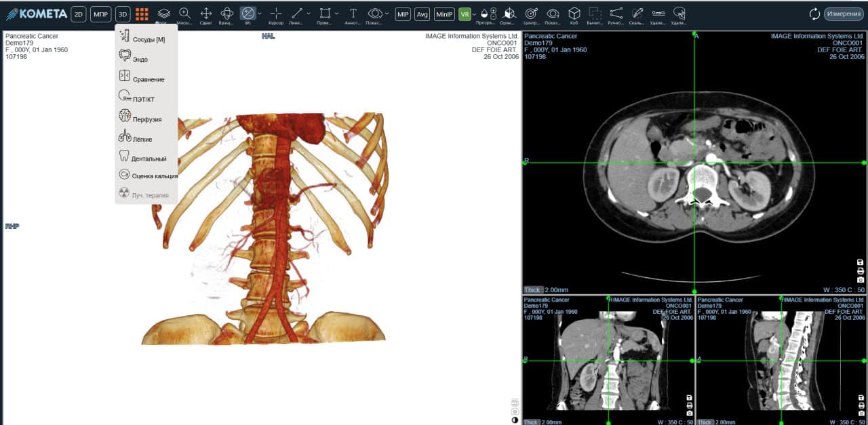Click the remove table tool

point(658,14)
